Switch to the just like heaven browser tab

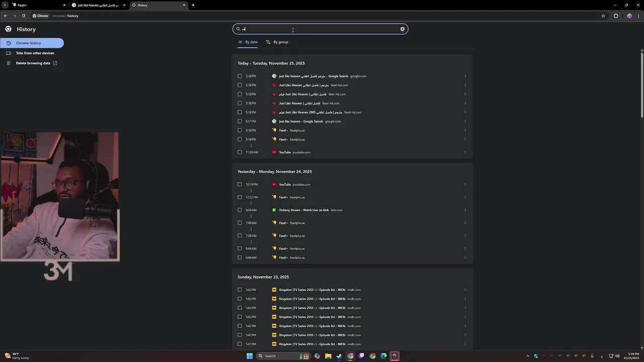point(98,5)
